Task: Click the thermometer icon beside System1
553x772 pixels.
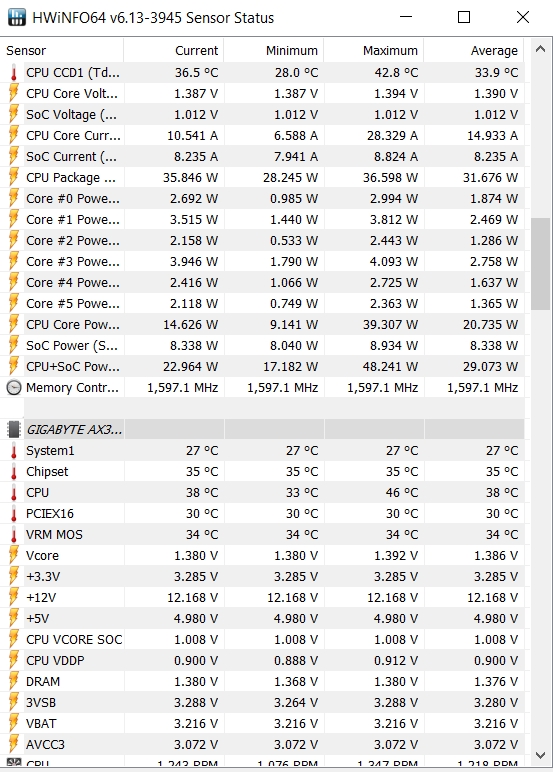Action: click(14, 450)
